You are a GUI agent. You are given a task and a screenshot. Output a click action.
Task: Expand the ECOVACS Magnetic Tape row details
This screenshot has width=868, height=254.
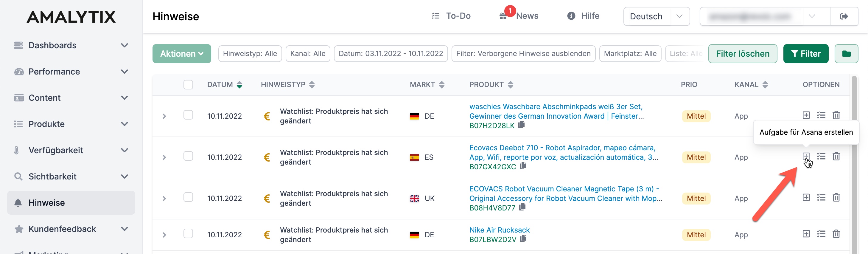coord(164,198)
